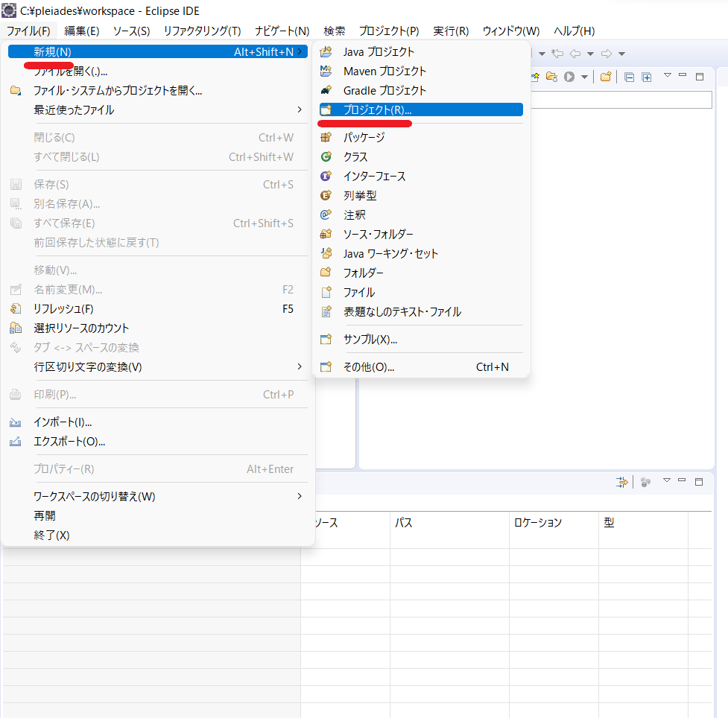This screenshot has width=728, height=718.
Task: Open the 実行(R) menu
Action: (x=451, y=31)
